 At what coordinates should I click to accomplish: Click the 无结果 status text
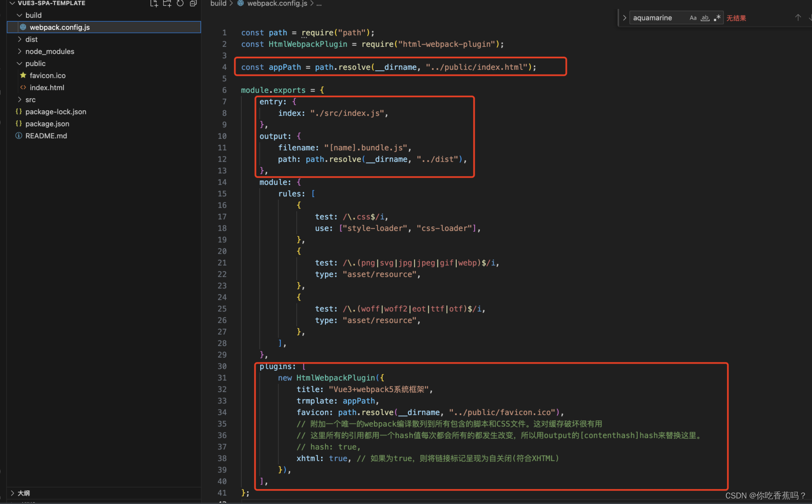[x=736, y=18]
